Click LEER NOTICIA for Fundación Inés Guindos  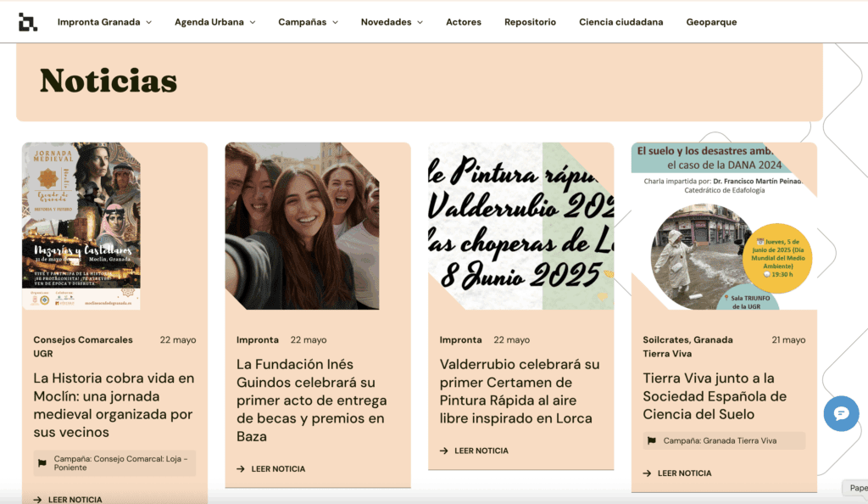tap(278, 468)
